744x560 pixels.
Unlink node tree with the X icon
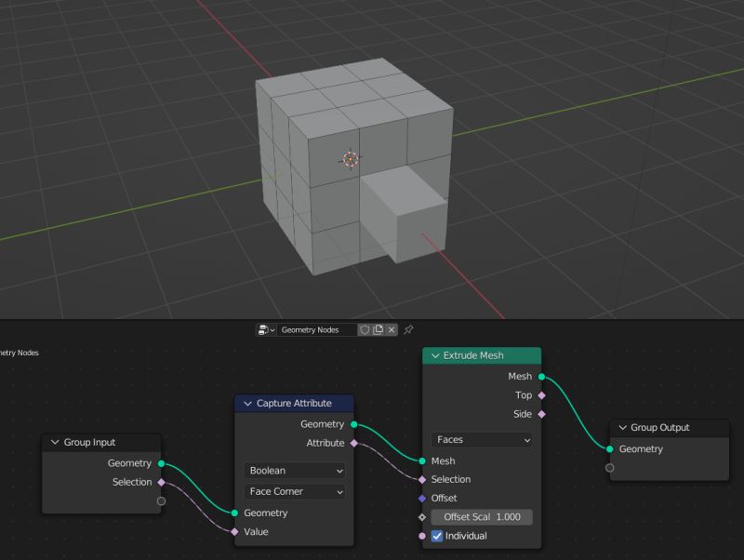392,329
